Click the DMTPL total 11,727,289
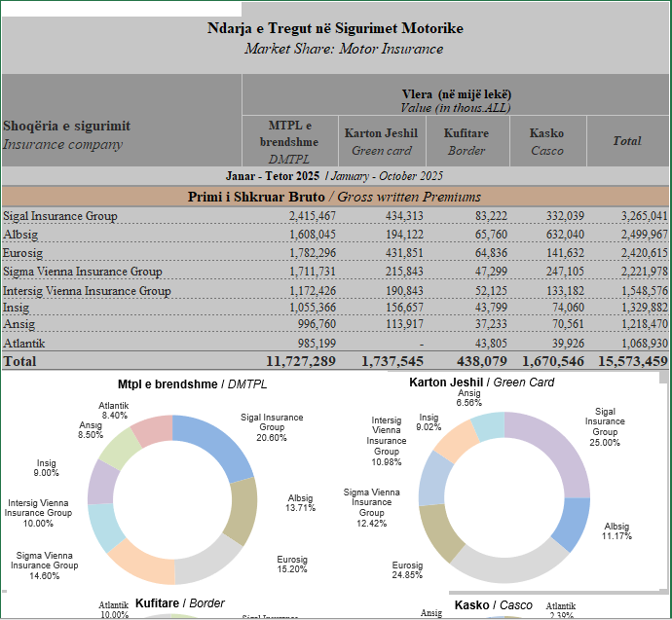 [x=300, y=361]
